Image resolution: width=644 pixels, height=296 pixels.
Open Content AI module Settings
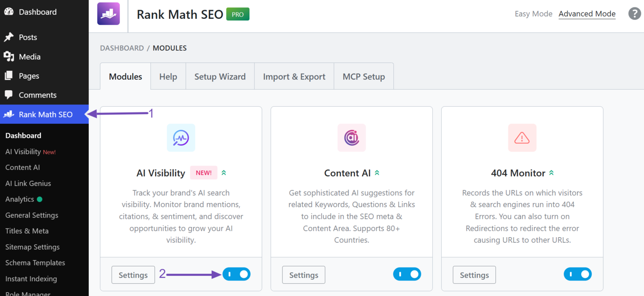[x=304, y=275]
